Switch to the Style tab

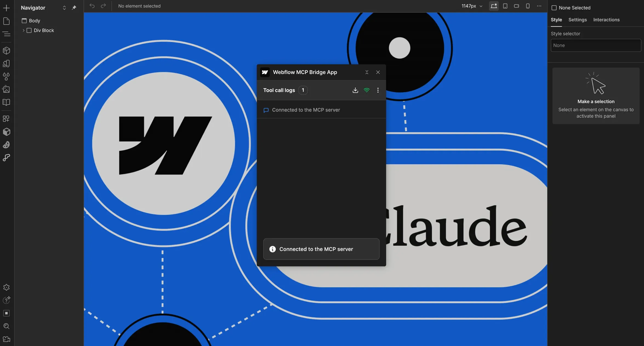(x=556, y=20)
